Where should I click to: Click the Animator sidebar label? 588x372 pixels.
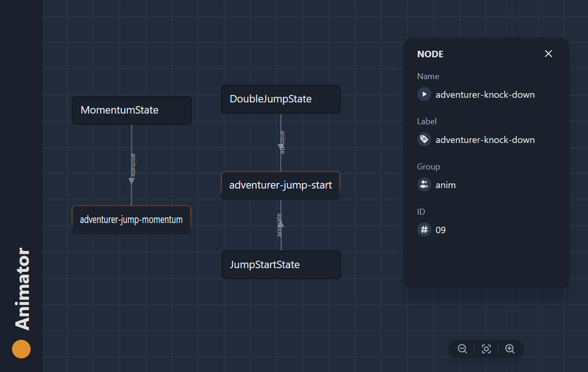[21, 287]
